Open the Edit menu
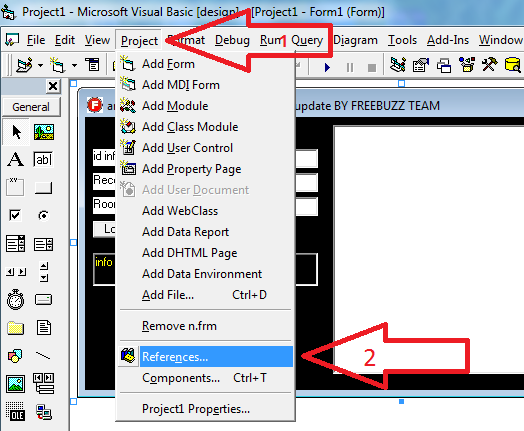 point(65,40)
